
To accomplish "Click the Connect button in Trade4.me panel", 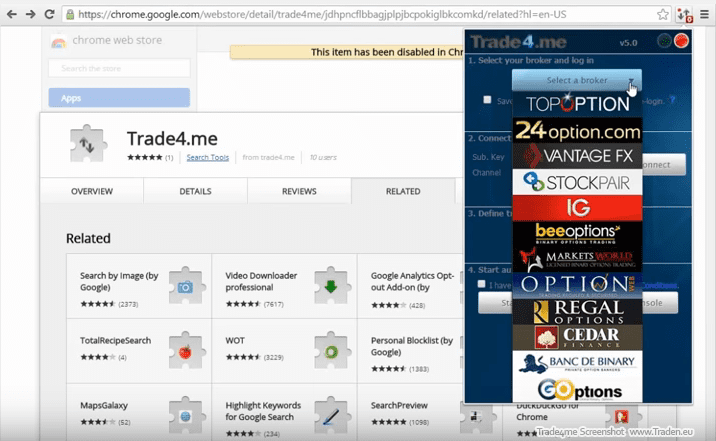I will [663, 164].
